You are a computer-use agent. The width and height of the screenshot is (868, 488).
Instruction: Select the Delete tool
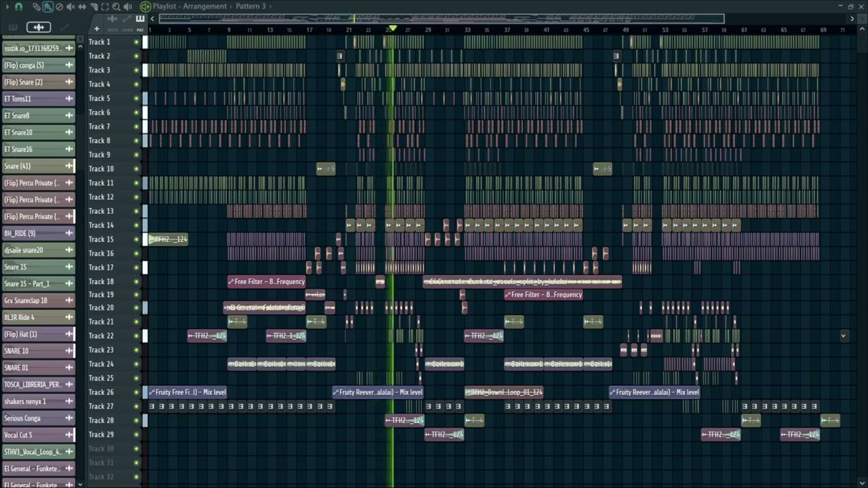pyautogui.click(x=59, y=6)
